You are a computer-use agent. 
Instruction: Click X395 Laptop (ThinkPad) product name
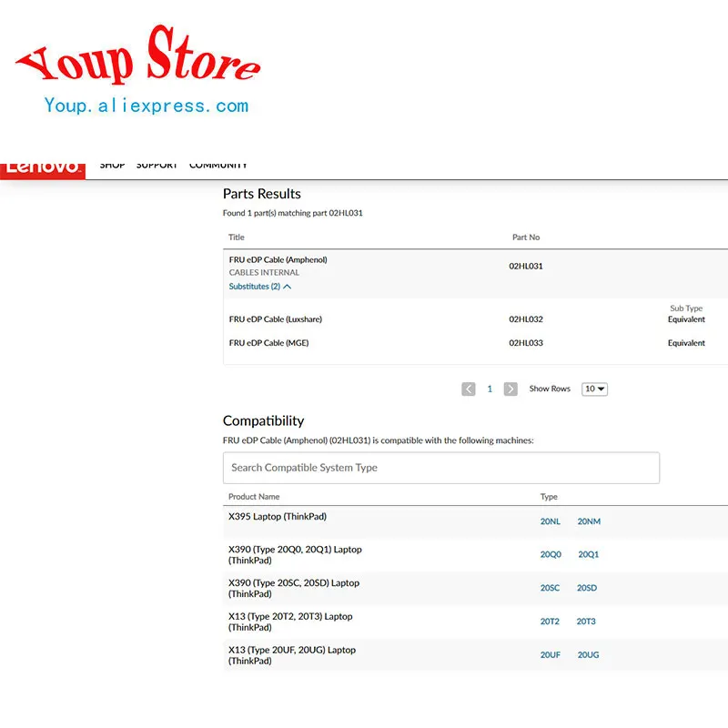click(278, 516)
